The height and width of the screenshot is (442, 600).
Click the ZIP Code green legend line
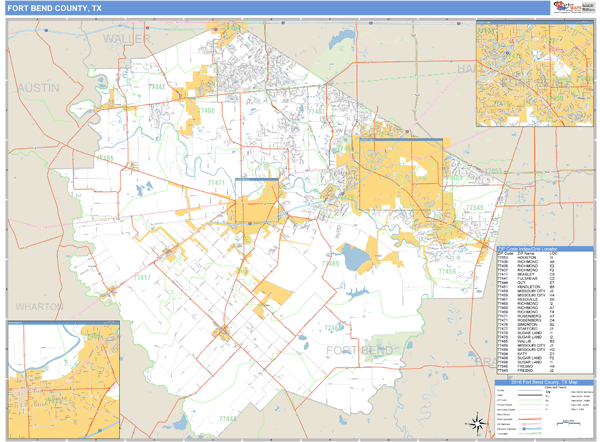click(530, 400)
